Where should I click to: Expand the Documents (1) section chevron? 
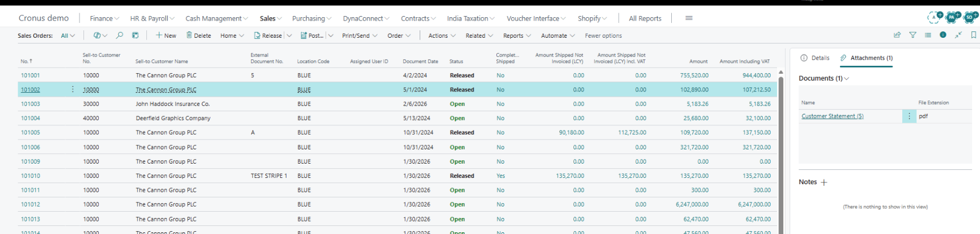(x=847, y=78)
